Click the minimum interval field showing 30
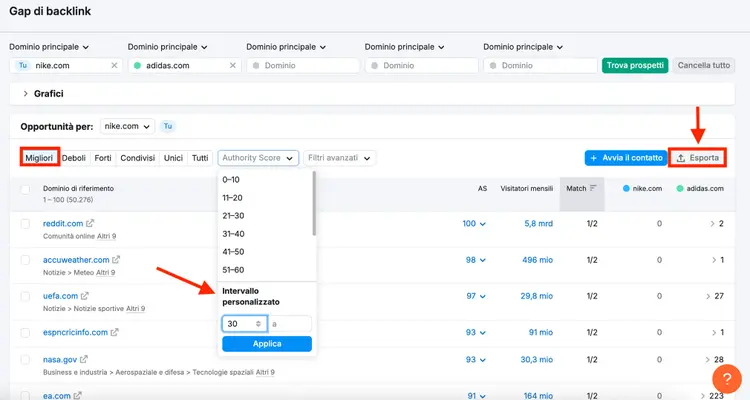Screen dimensions: 750x400 click(244, 324)
